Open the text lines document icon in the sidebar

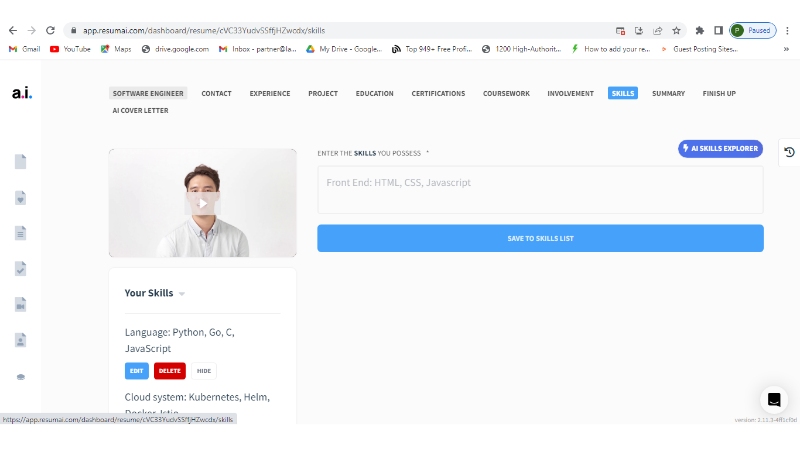20,233
